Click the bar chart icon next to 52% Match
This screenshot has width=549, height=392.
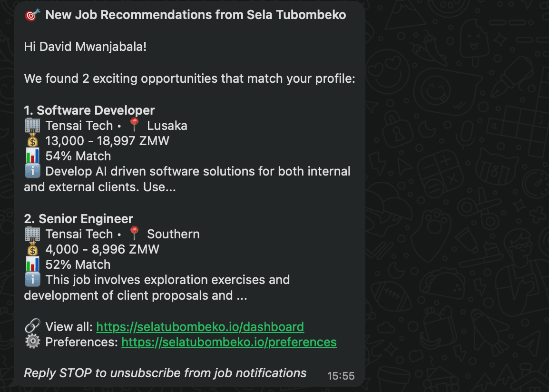[31, 264]
